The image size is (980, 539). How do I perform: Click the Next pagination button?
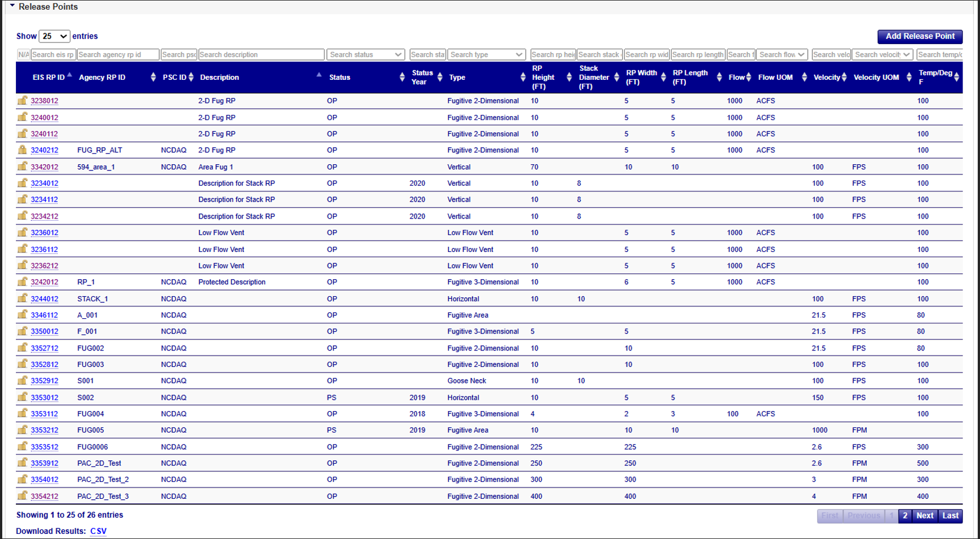point(925,515)
